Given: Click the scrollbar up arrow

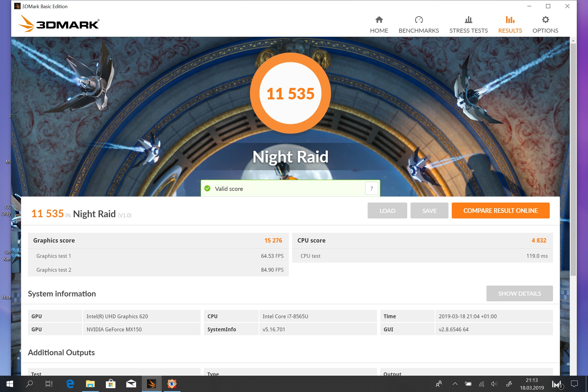Looking at the screenshot, I should (573, 40).
